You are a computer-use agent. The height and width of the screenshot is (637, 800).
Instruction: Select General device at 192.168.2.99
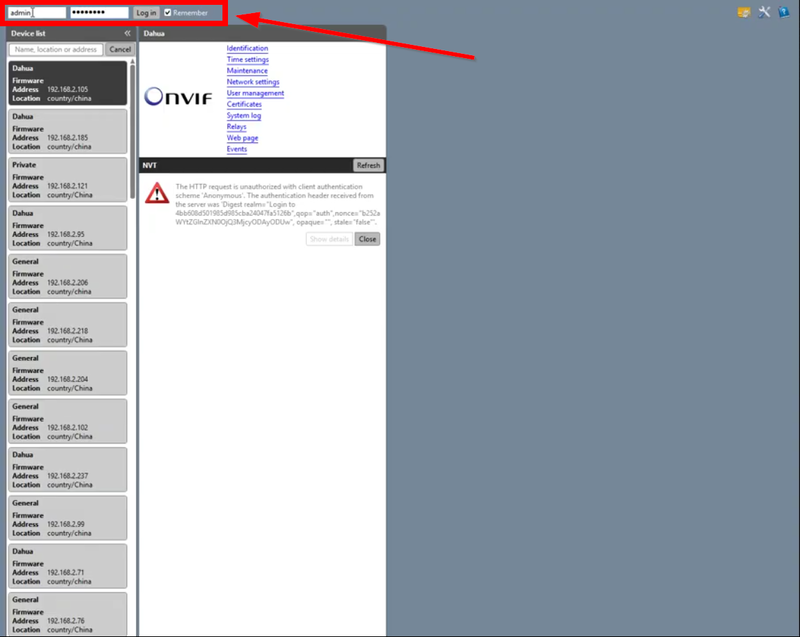click(67, 518)
